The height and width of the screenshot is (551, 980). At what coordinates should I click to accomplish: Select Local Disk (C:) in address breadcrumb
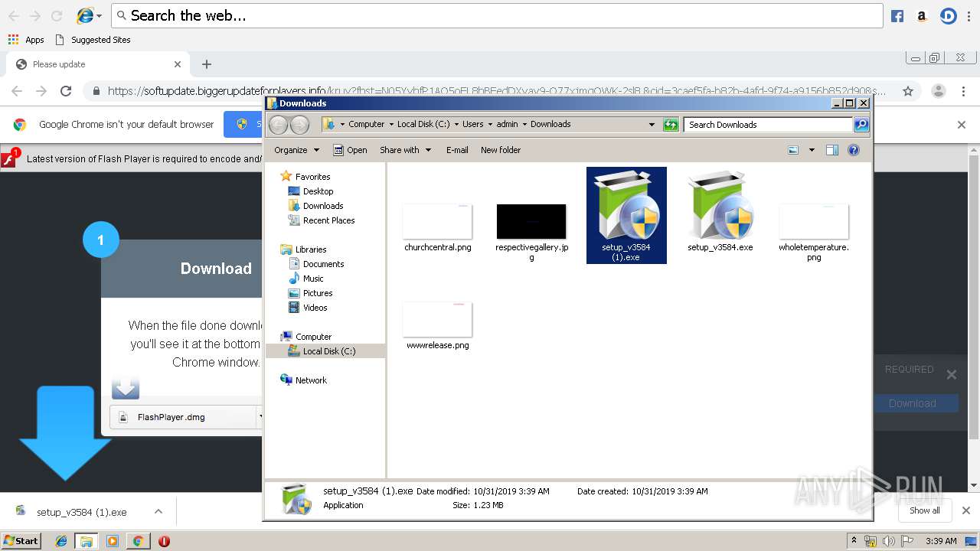pos(423,124)
